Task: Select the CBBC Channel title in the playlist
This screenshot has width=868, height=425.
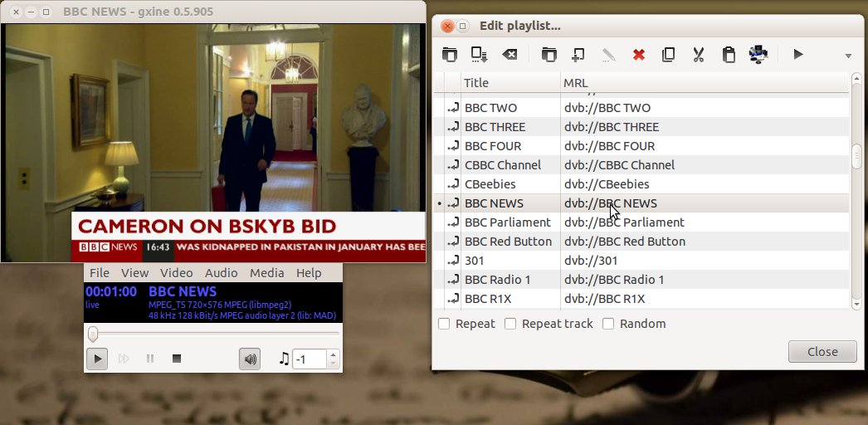Action: 503,165
